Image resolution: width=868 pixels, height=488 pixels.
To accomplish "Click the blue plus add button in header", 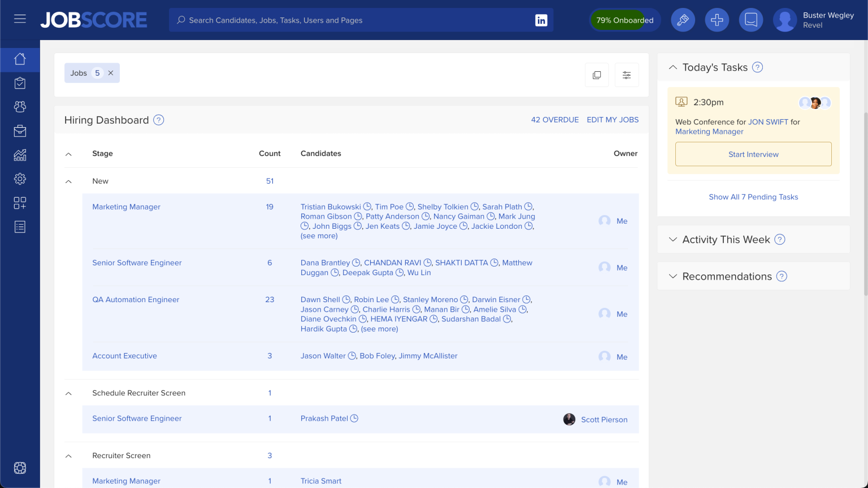I will coord(717,20).
